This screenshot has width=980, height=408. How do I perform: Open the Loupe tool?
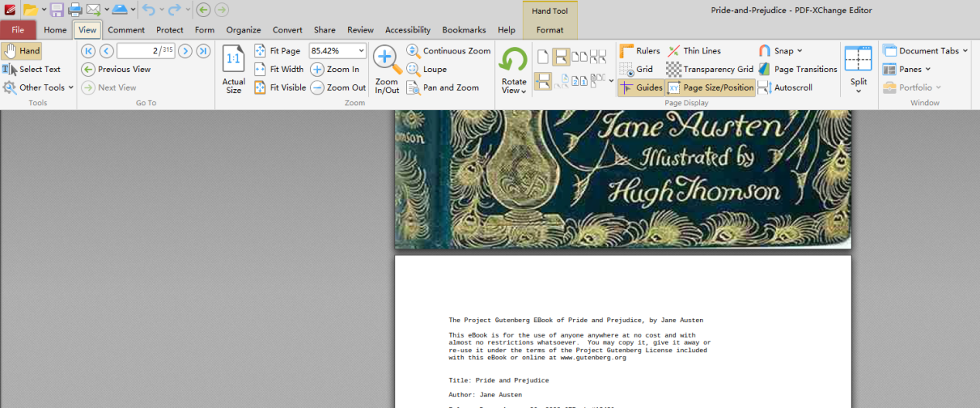tap(427, 69)
